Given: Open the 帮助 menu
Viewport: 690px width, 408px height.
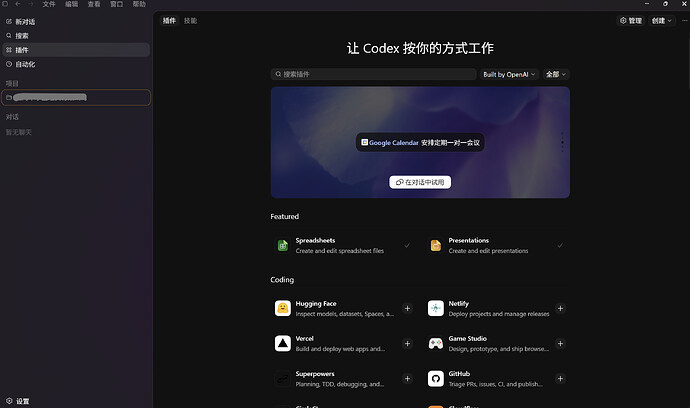Looking at the screenshot, I should point(139,4).
